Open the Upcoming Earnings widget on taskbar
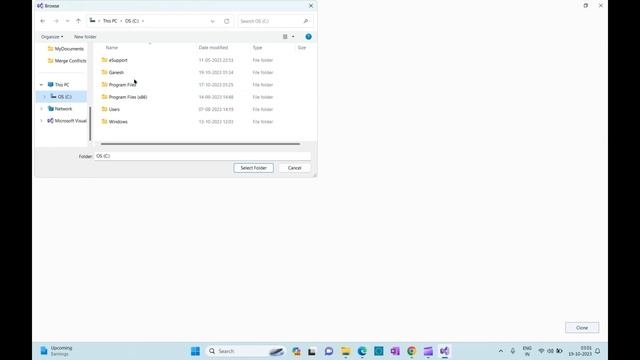 coord(56,351)
